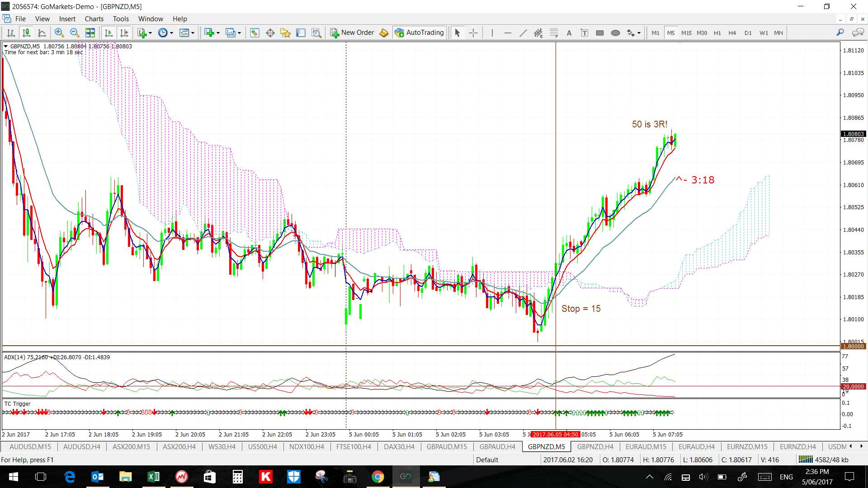Screen dimensions: 868x488
Task: Switch timeframe to MN
Action: click(x=778, y=33)
